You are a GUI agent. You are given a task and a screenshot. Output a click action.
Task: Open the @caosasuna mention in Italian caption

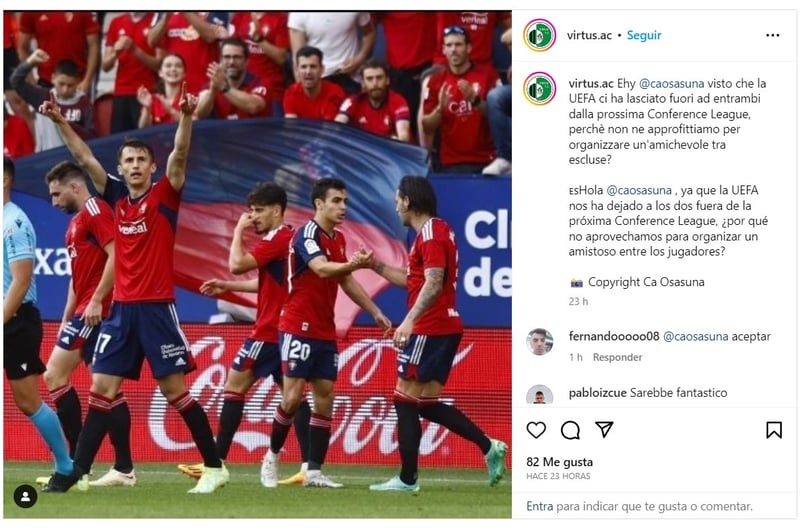tap(671, 83)
